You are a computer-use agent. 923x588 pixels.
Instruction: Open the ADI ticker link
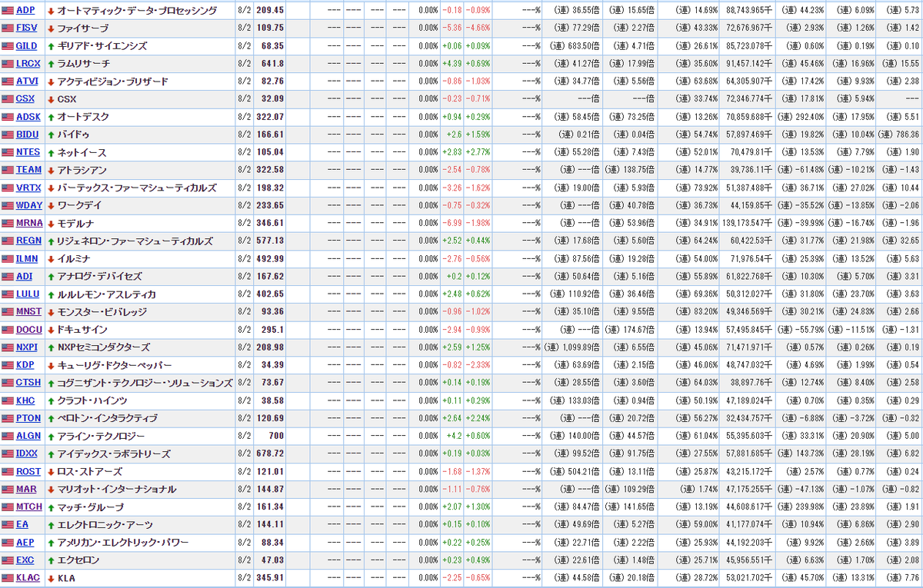[25, 276]
